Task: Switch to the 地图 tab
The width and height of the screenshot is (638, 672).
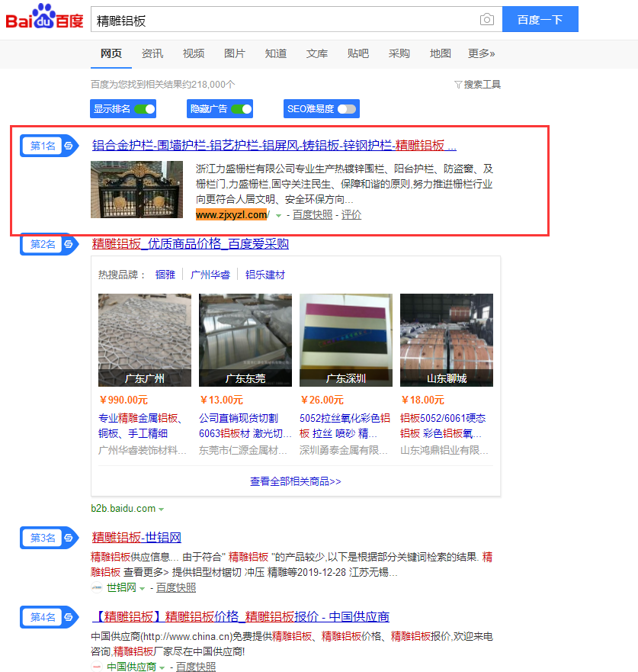Action: tap(440, 53)
